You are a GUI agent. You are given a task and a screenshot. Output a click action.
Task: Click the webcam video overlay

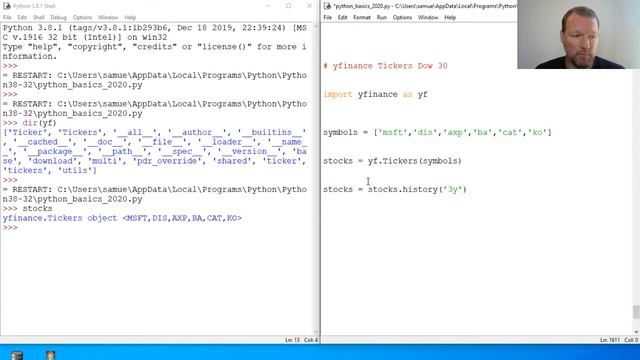coord(578,34)
